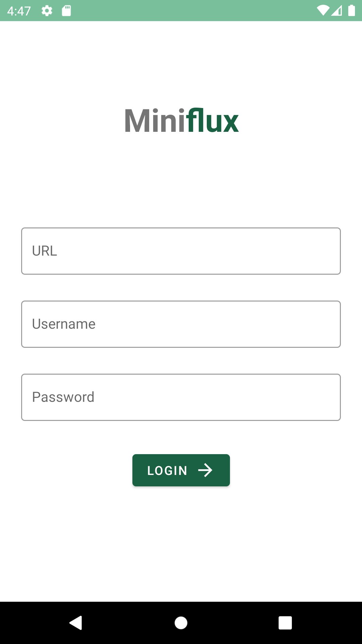The height and width of the screenshot is (644, 362).
Task: Open recent apps with the square button
Action: point(285,623)
